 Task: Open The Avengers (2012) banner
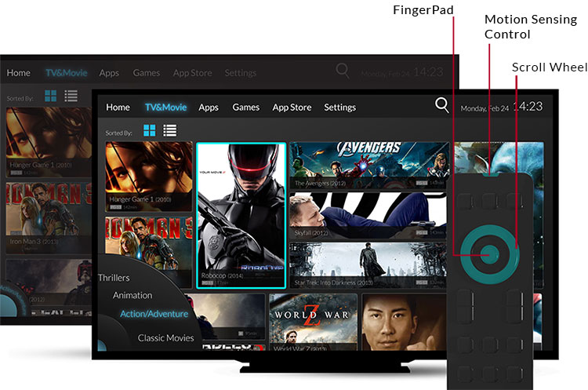[x=369, y=165]
